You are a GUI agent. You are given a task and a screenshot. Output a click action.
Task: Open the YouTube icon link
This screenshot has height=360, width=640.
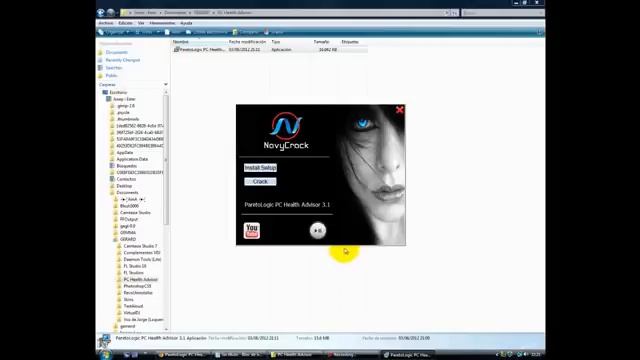(x=252, y=231)
